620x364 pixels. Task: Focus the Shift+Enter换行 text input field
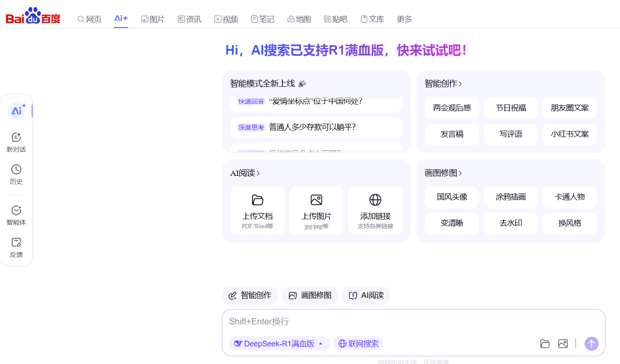(413, 321)
